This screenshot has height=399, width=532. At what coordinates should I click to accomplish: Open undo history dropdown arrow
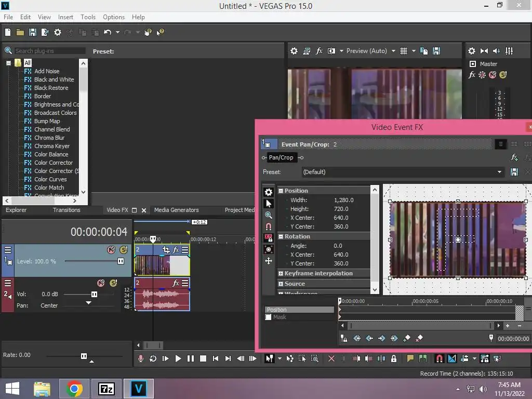click(117, 32)
